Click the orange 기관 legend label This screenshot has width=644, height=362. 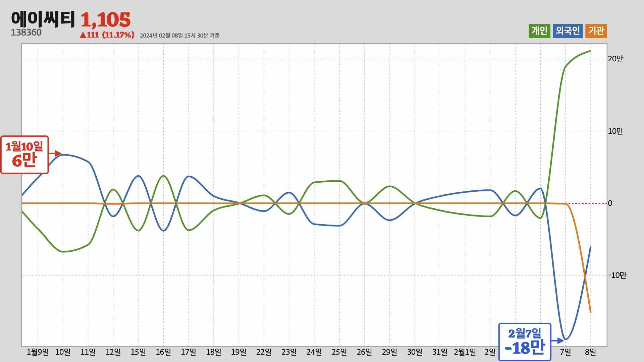tap(596, 31)
